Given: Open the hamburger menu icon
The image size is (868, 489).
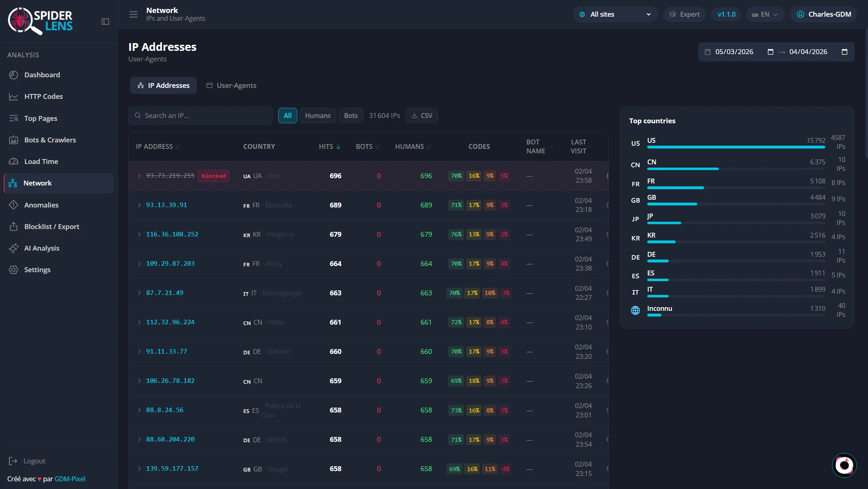Looking at the screenshot, I should coord(133,14).
